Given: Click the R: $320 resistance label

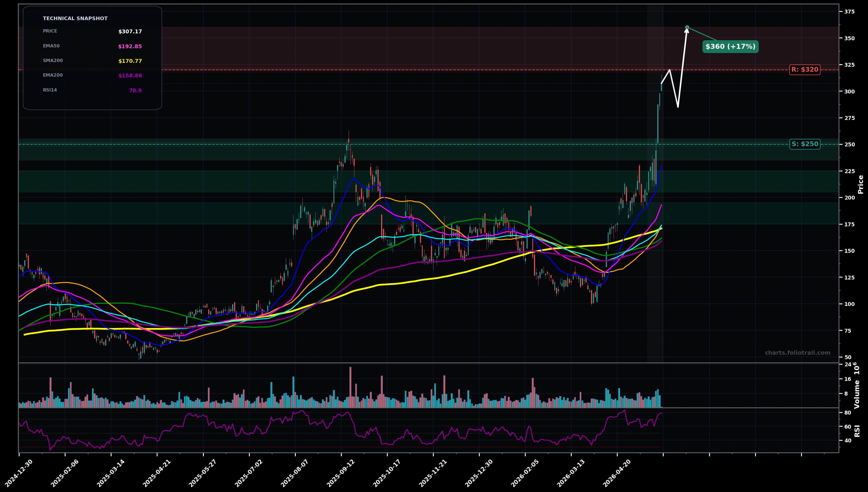Looking at the screenshot, I should point(805,70).
